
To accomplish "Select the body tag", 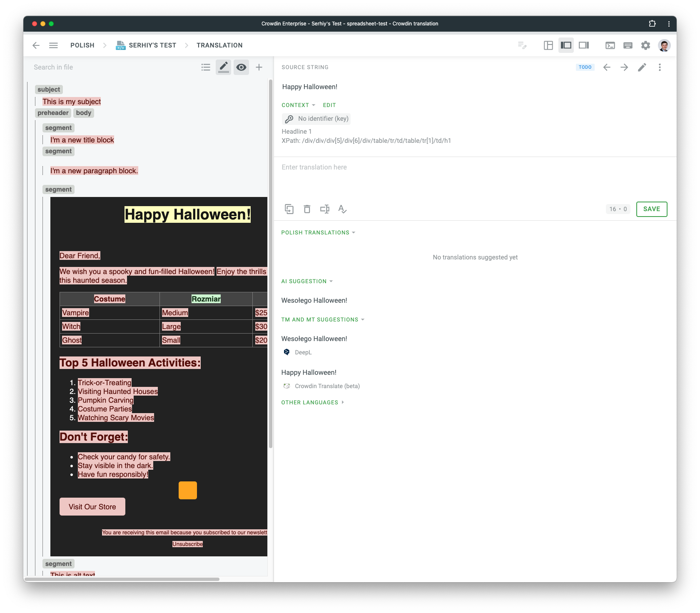I will coord(84,113).
